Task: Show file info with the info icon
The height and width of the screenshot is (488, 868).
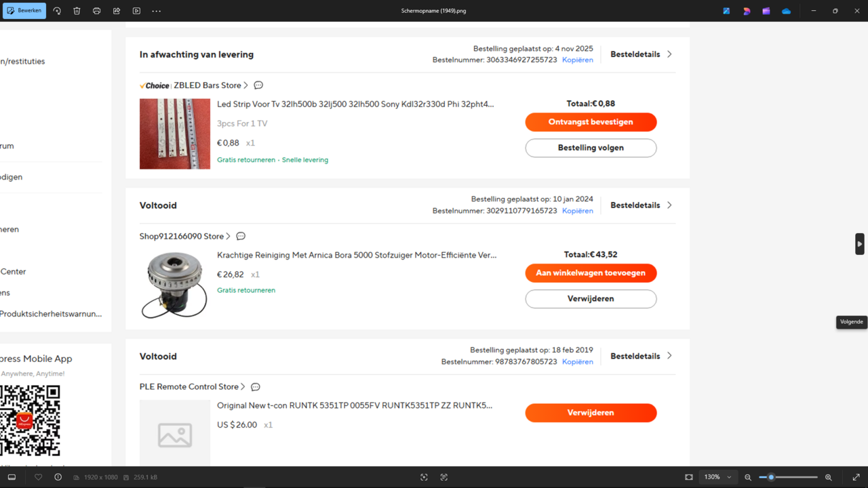Action: pos(58,477)
